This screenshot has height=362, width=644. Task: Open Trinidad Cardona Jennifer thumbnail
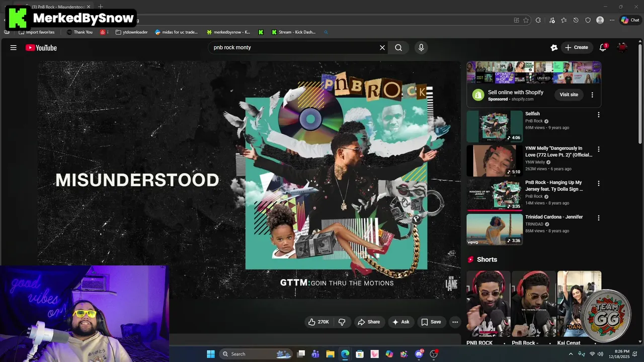tap(495, 229)
